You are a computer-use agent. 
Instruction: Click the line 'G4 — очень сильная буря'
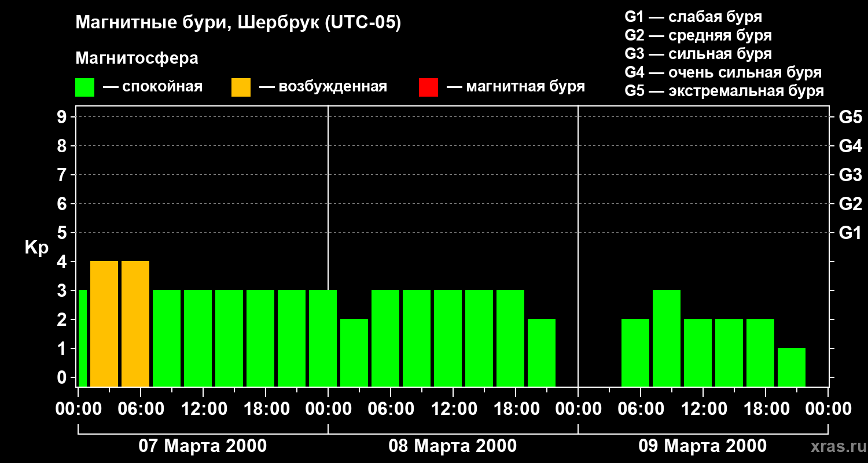click(723, 72)
